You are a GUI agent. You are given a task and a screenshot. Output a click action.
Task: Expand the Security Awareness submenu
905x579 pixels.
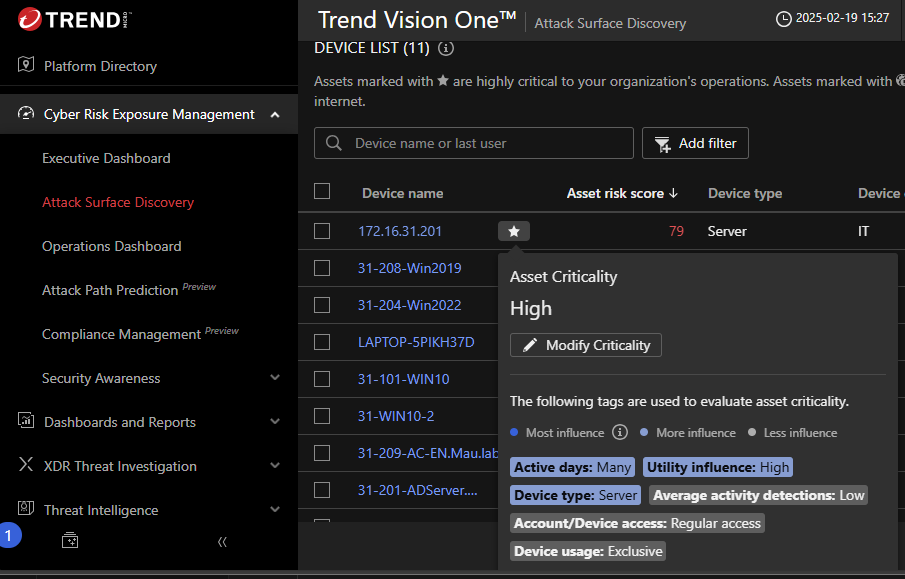click(x=275, y=378)
